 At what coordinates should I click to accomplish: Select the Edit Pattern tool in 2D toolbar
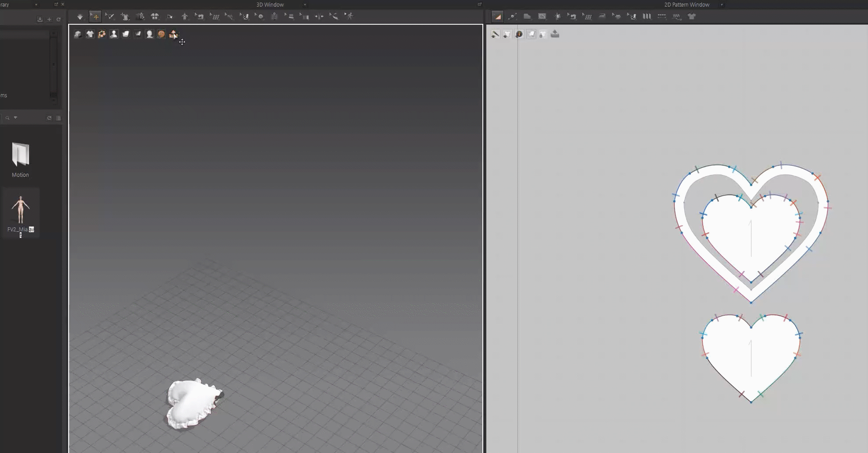point(498,17)
